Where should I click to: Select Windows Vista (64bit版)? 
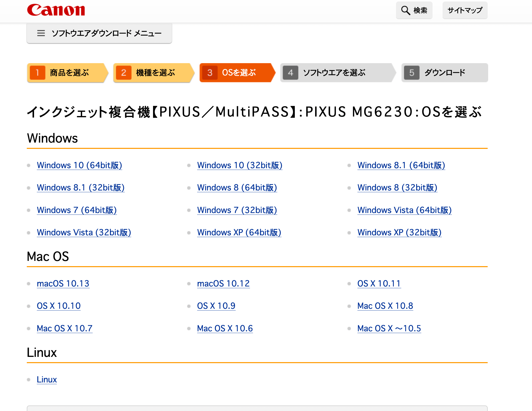click(x=404, y=210)
